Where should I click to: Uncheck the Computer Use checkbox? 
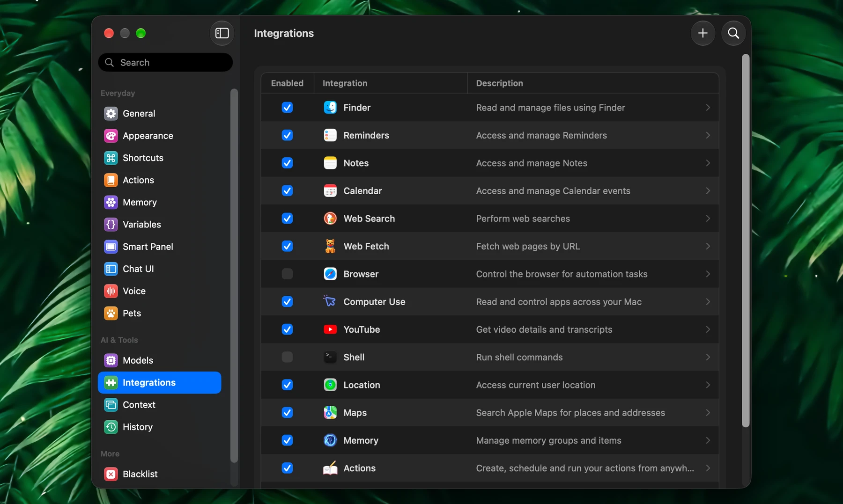287,302
